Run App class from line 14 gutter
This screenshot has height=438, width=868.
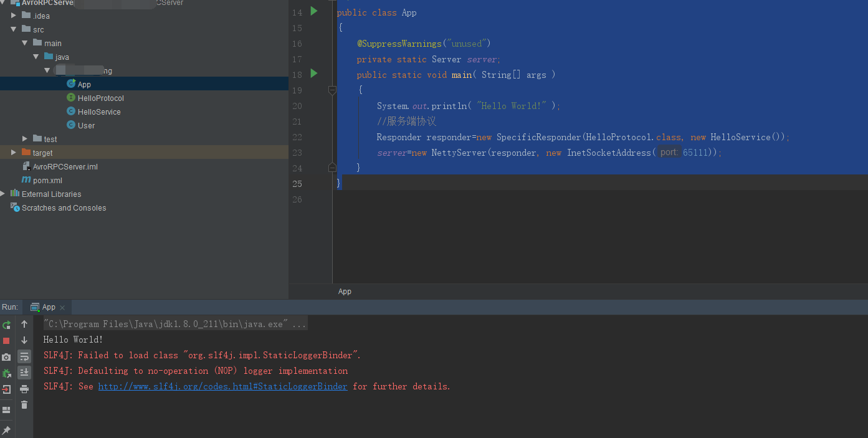[x=314, y=11]
